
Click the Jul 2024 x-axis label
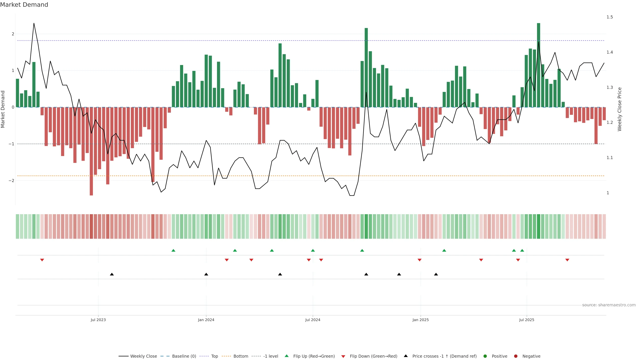312,320
